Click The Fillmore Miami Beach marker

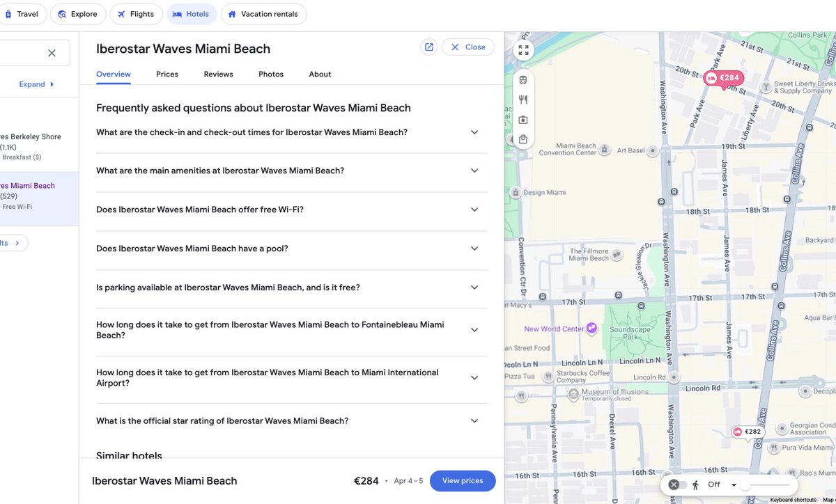point(617,255)
